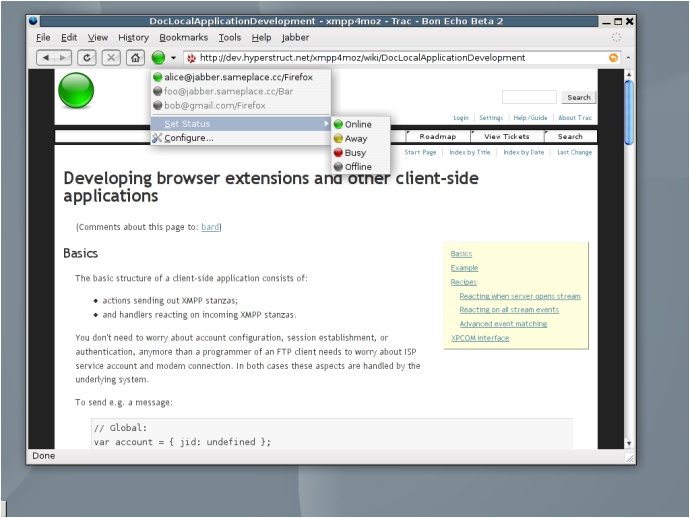The width and height of the screenshot is (690, 518).
Task: Click the stop loading button
Action: (x=111, y=58)
